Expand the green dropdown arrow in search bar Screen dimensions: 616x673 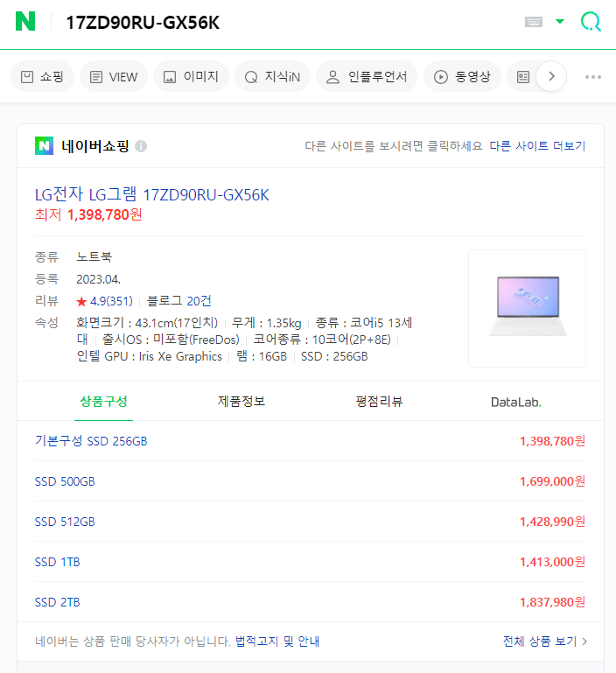tap(560, 21)
